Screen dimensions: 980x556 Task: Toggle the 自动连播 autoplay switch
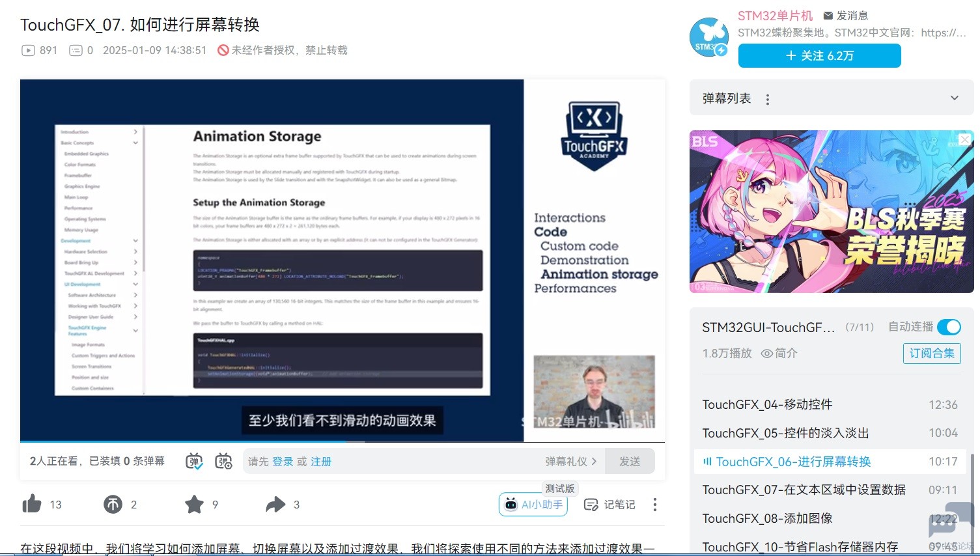pos(949,327)
